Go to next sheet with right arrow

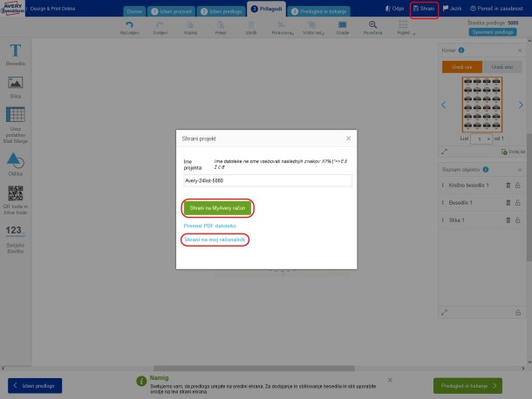[522, 105]
